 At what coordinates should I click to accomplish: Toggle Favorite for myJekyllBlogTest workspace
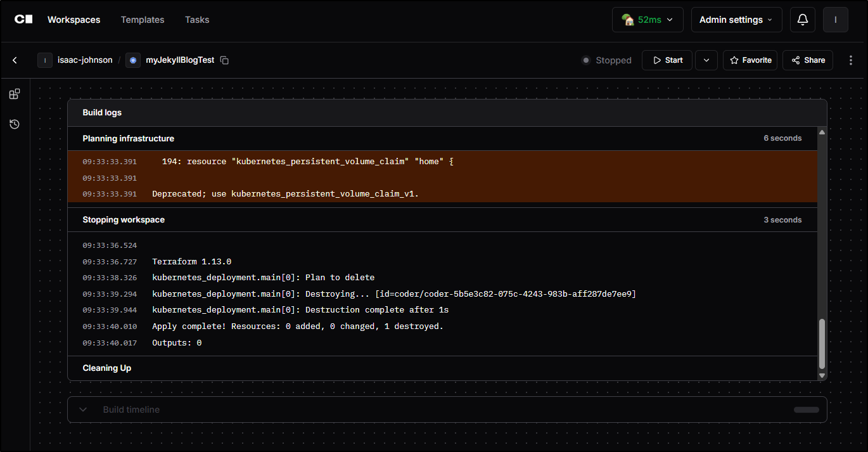click(x=750, y=60)
